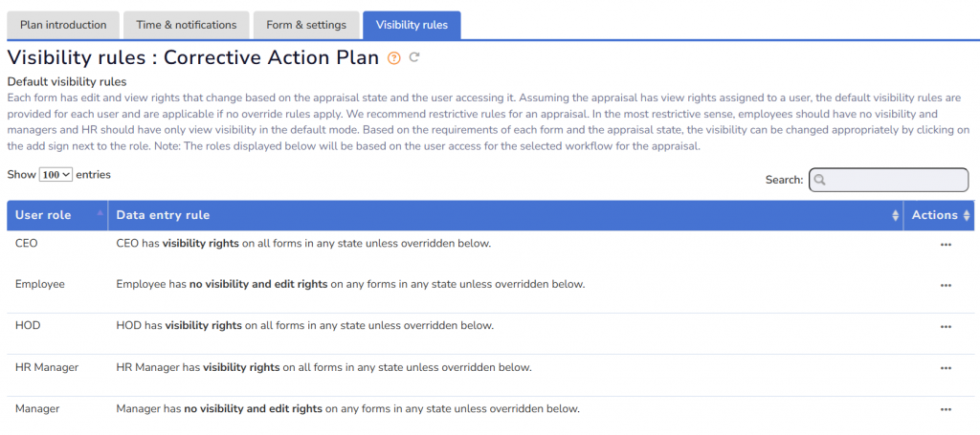Open the actions ellipsis for the Manager row

[x=946, y=410]
